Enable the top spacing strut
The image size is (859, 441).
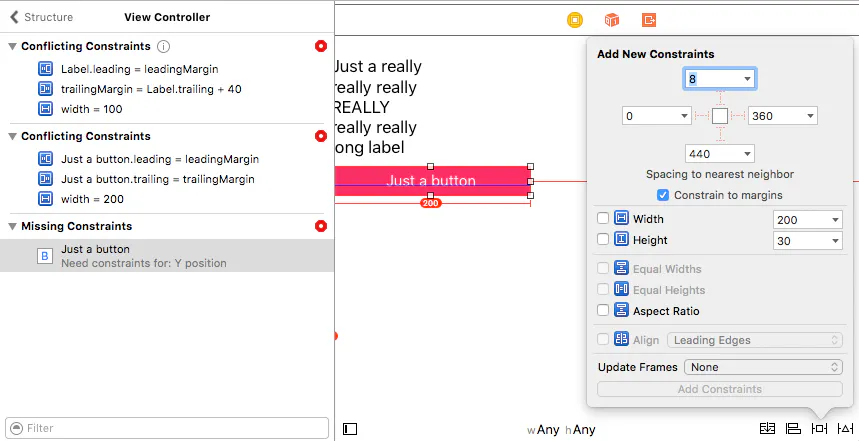coord(720,99)
